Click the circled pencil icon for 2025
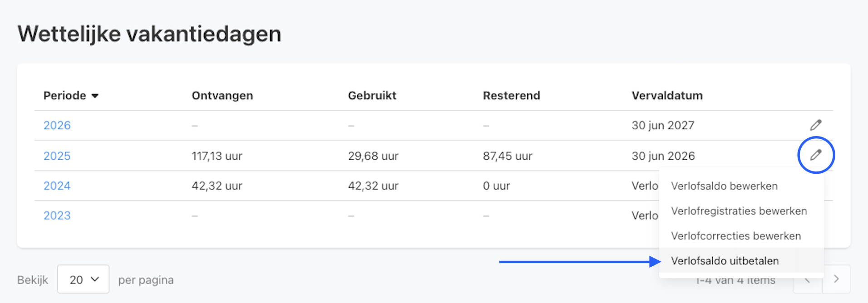868x303 pixels. coord(816,155)
